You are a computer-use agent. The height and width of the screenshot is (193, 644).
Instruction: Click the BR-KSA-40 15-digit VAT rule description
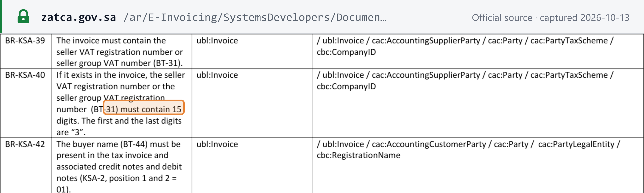(x=121, y=103)
